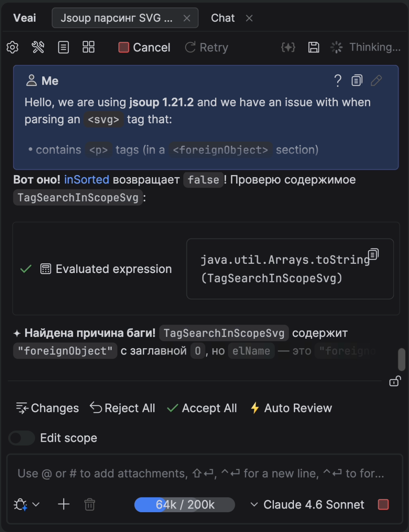Cancel the running generation
409x532 pixels.
click(144, 47)
